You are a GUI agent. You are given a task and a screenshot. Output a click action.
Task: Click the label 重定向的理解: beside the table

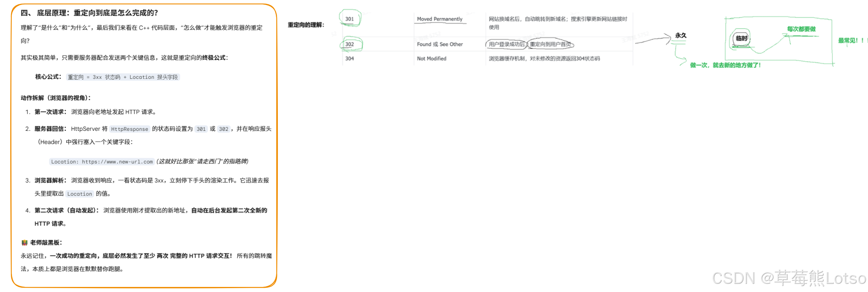coord(306,25)
